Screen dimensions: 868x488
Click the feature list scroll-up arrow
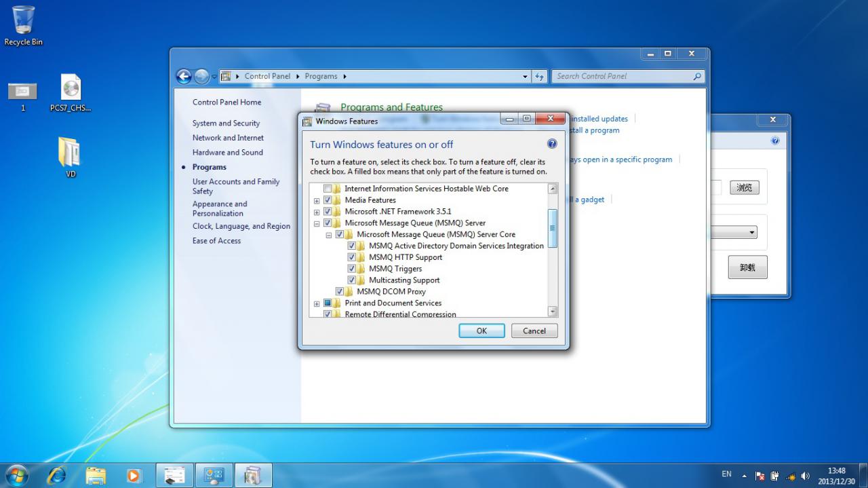point(553,189)
